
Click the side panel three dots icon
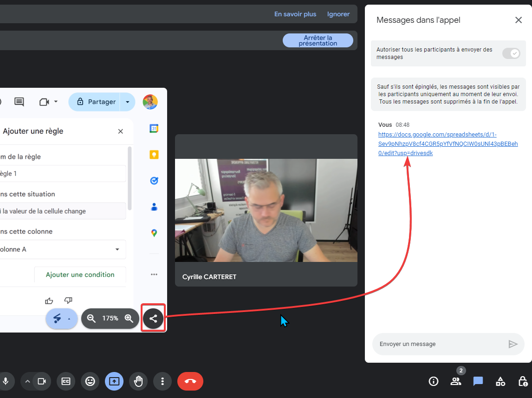(x=154, y=274)
